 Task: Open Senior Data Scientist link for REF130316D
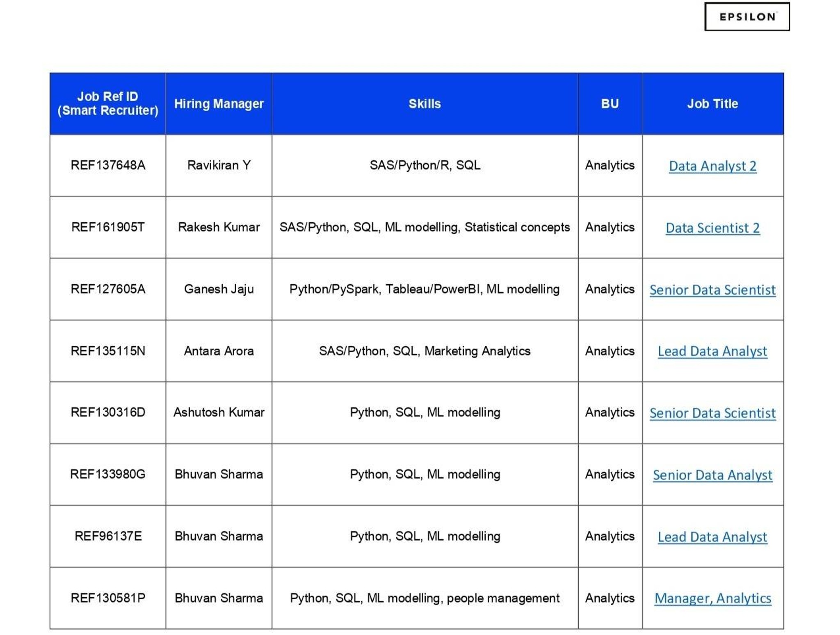coord(712,413)
